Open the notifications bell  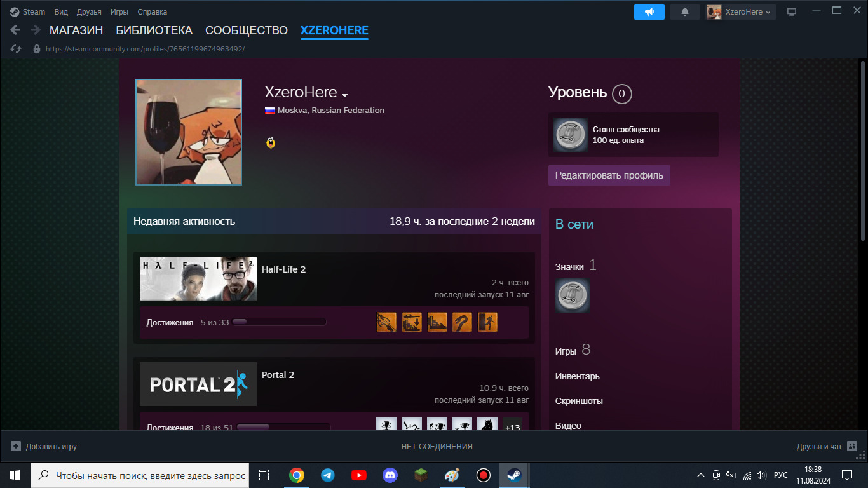point(685,12)
